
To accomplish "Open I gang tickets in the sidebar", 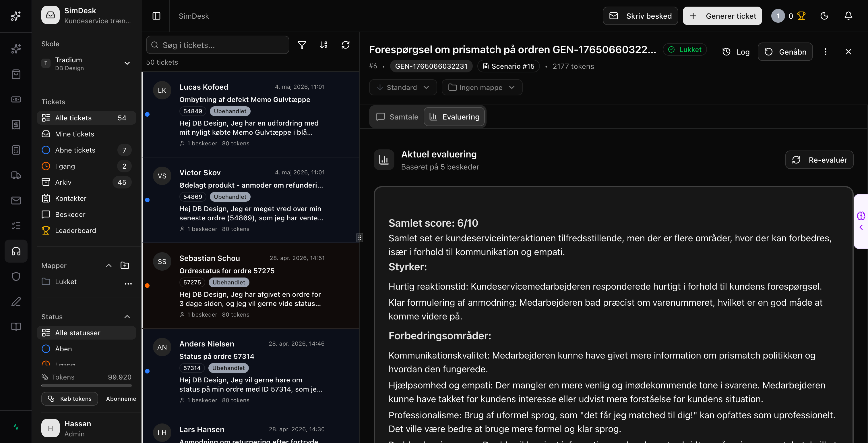I will [87, 166].
